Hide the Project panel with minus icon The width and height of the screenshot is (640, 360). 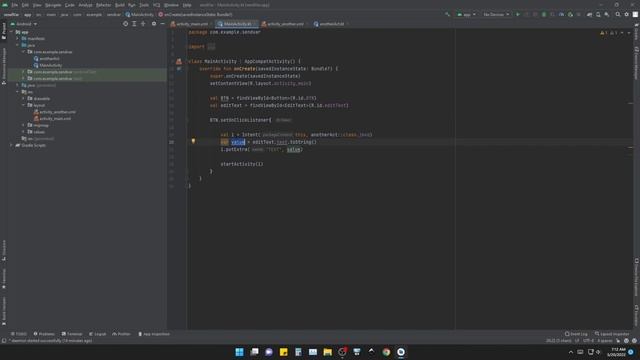coord(162,24)
